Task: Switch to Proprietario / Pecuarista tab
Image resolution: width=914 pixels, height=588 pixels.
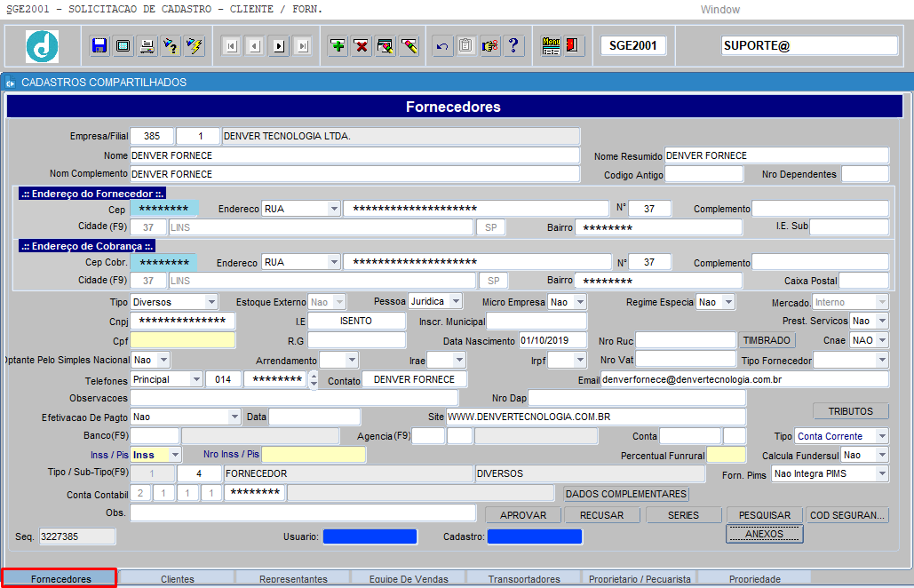Action: click(640, 579)
